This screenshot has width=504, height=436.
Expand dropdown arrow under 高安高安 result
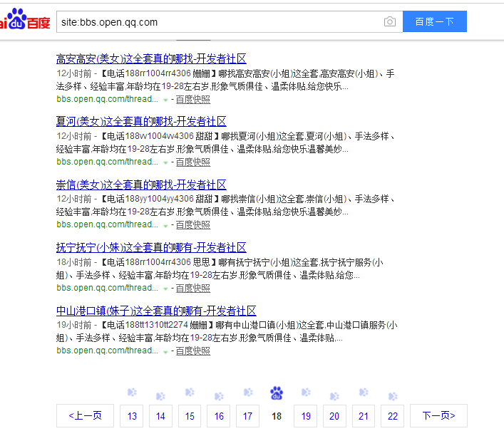(x=165, y=100)
